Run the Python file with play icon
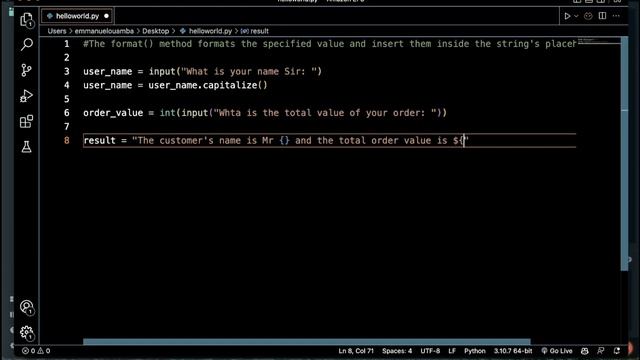 point(567,16)
